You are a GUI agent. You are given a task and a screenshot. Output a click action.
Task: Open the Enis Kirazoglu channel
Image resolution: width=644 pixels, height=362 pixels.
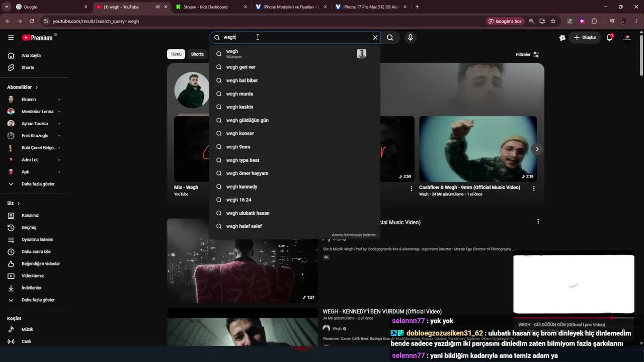click(35, 136)
